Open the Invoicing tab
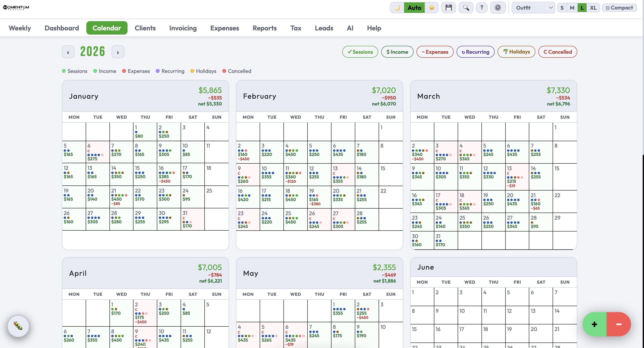This screenshot has width=644, height=348. [183, 28]
